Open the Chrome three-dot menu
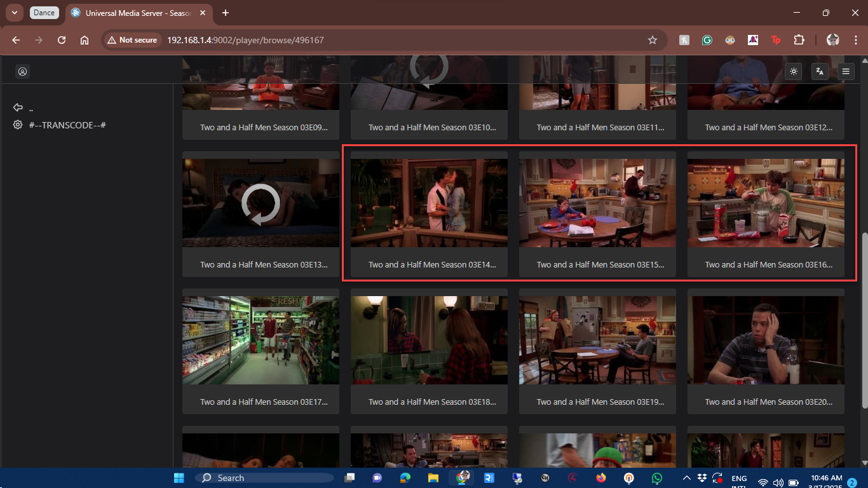 tap(855, 40)
